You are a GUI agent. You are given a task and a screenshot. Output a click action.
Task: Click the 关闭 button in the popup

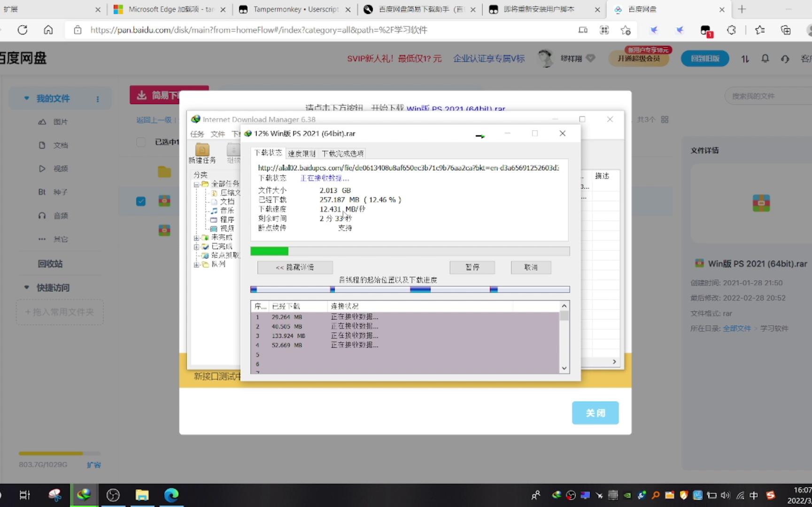[x=595, y=413]
